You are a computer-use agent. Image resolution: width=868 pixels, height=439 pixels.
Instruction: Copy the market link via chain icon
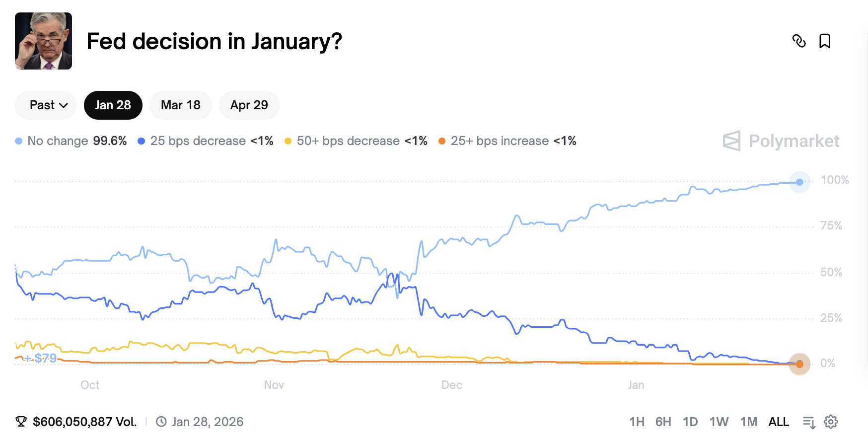coord(799,41)
